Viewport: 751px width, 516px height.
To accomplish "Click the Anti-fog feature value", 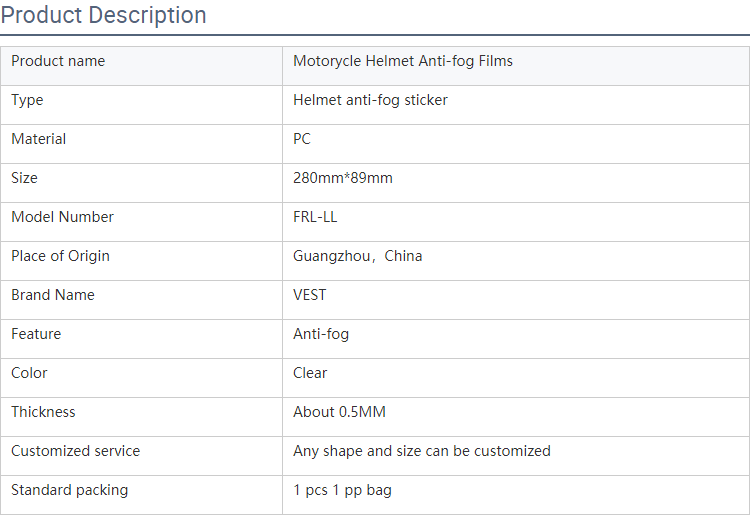I will click(x=321, y=334).
